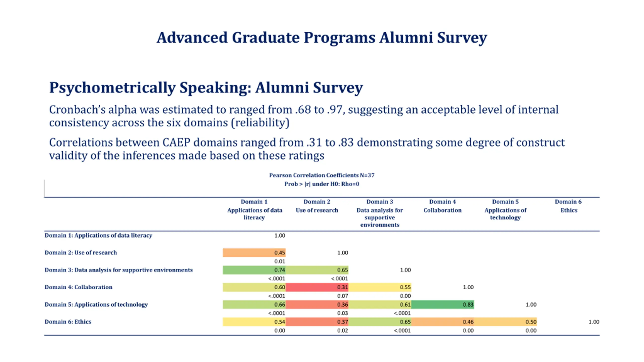The width and height of the screenshot is (644, 362).
Task: Select the Domain 3 Data analysis column header
Action: tap(380, 213)
